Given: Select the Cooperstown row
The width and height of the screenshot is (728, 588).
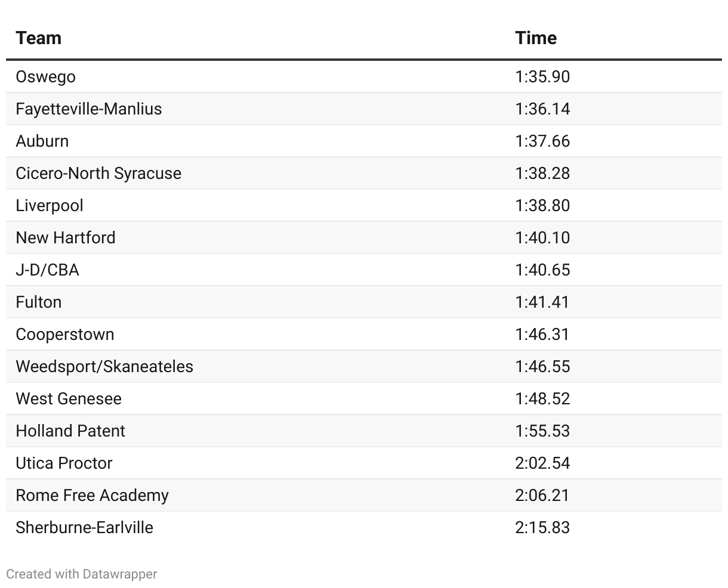Looking at the screenshot, I should [65, 335].
